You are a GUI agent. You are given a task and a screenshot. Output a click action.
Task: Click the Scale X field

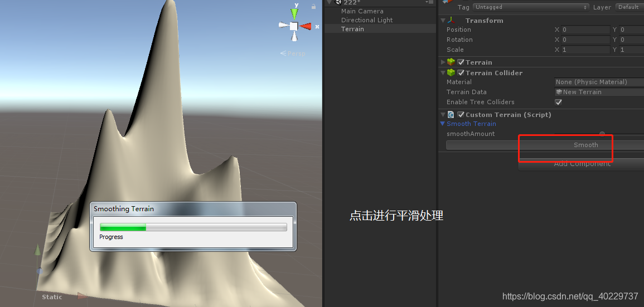click(585, 49)
